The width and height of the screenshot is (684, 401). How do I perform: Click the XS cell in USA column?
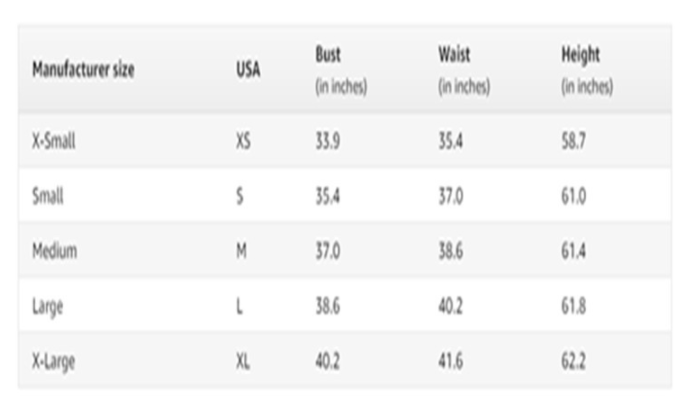[243, 141]
